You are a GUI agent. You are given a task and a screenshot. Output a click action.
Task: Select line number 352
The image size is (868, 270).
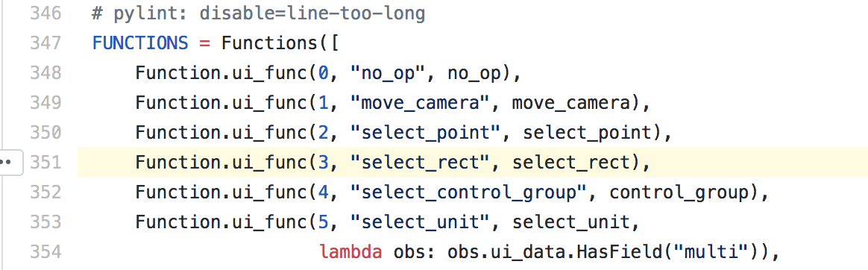[x=45, y=192]
